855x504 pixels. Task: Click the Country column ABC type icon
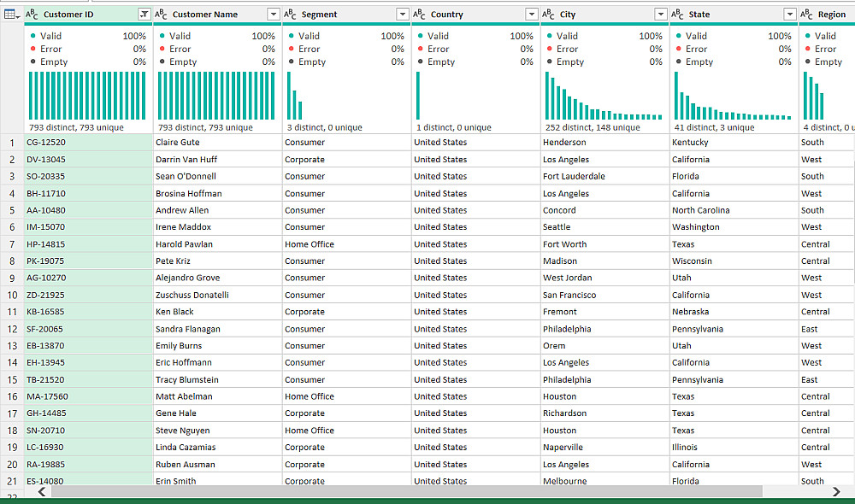point(420,15)
